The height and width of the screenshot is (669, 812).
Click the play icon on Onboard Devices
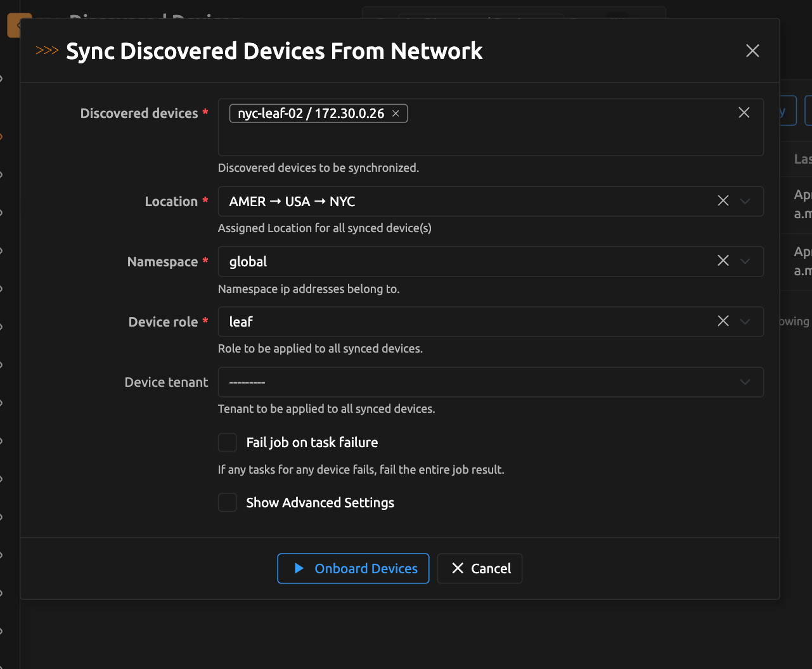click(299, 569)
